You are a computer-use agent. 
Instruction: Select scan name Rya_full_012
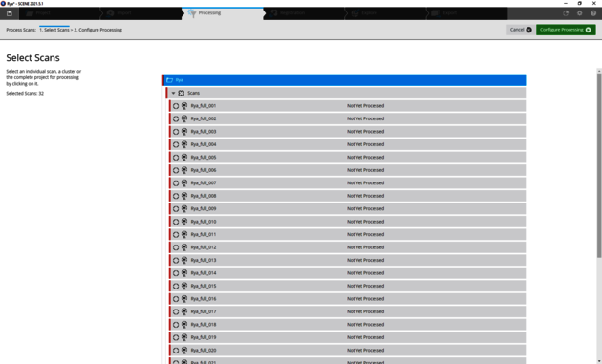click(204, 247)
